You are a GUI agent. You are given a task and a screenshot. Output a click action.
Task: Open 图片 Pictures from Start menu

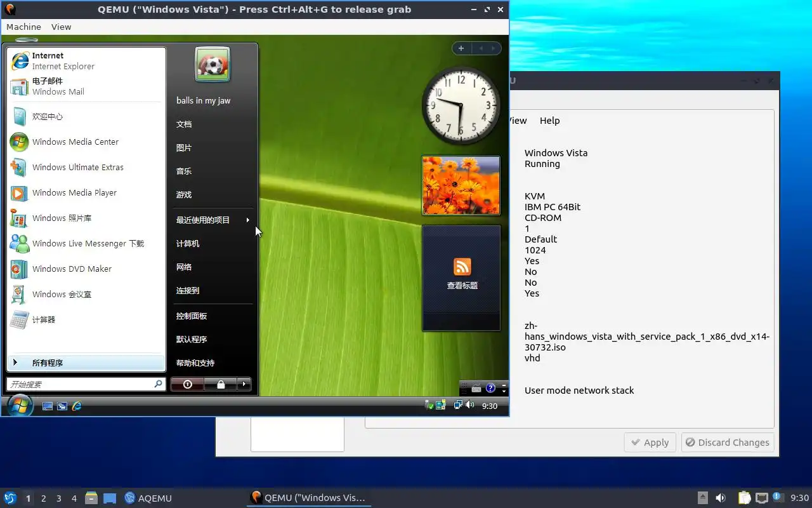pos(213,148)
